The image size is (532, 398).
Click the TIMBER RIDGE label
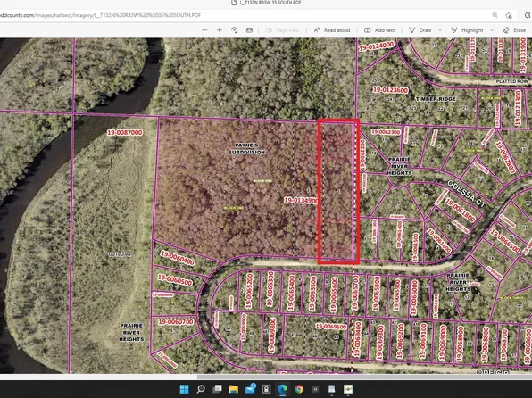click(436, 99)
